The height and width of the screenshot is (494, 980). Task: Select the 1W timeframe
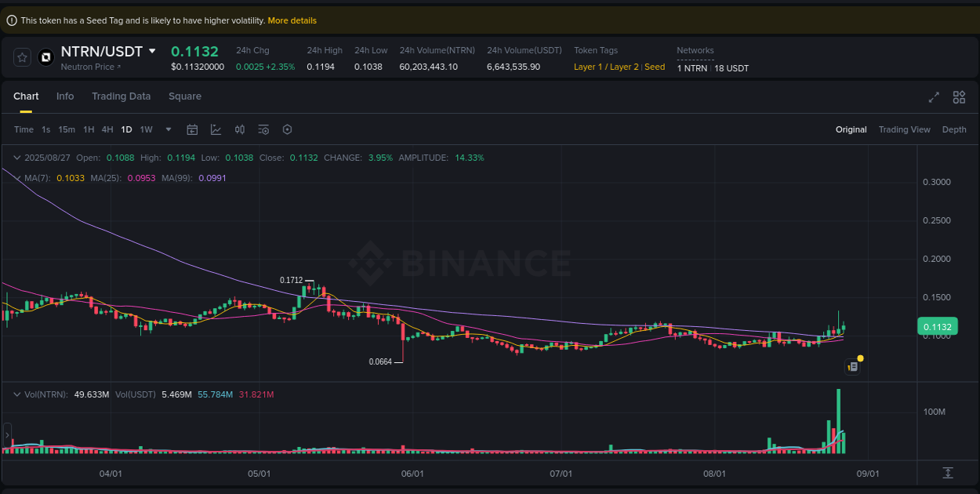(x=146, y=129)
